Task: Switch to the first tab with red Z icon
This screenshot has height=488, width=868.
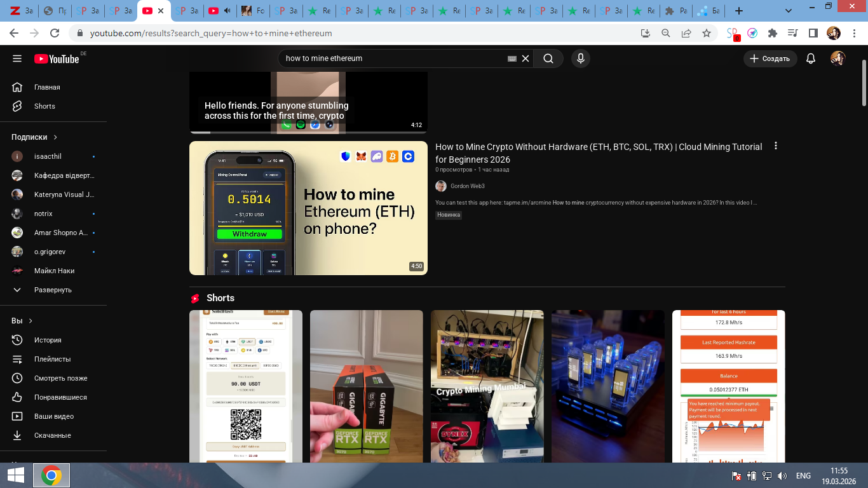Action: point(21,11)
